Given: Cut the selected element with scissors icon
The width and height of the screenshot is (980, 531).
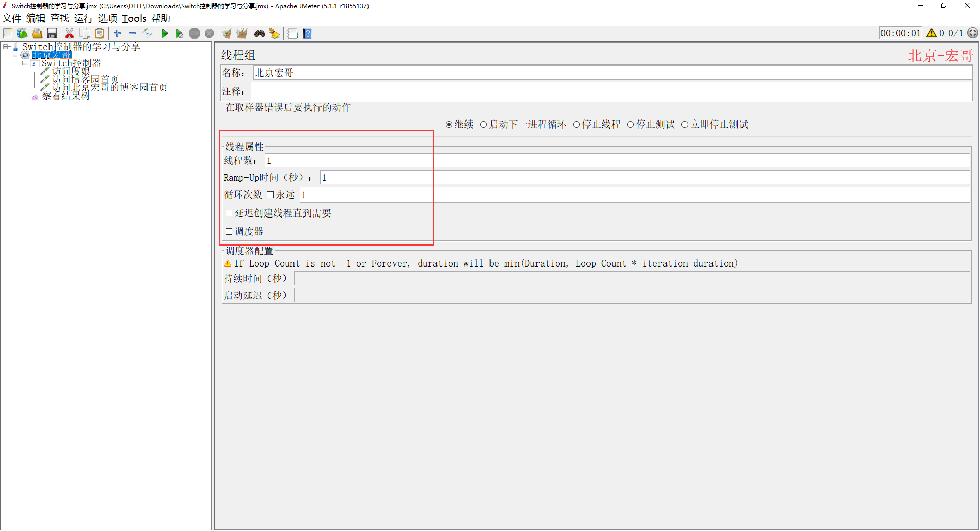Looking at the screenshot, I should [x=70, y=33].
